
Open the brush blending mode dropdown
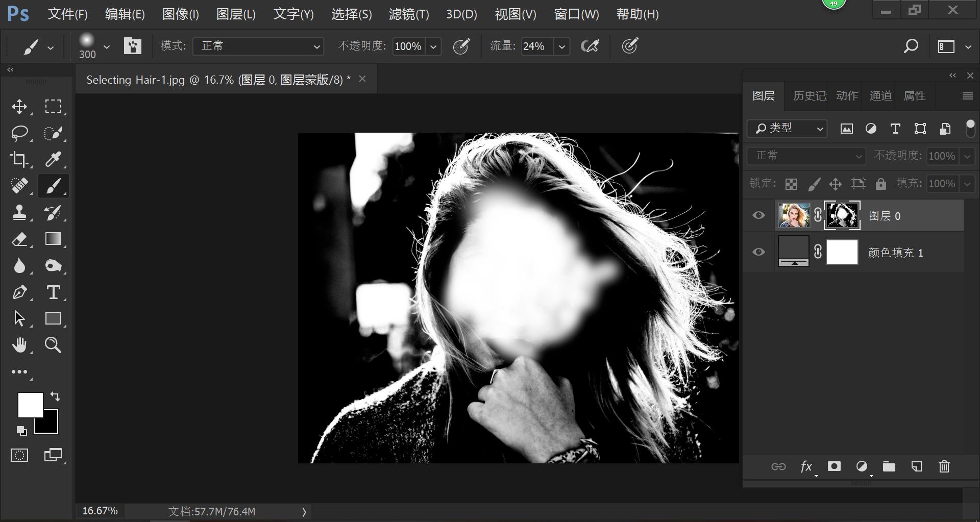point(258,46)
